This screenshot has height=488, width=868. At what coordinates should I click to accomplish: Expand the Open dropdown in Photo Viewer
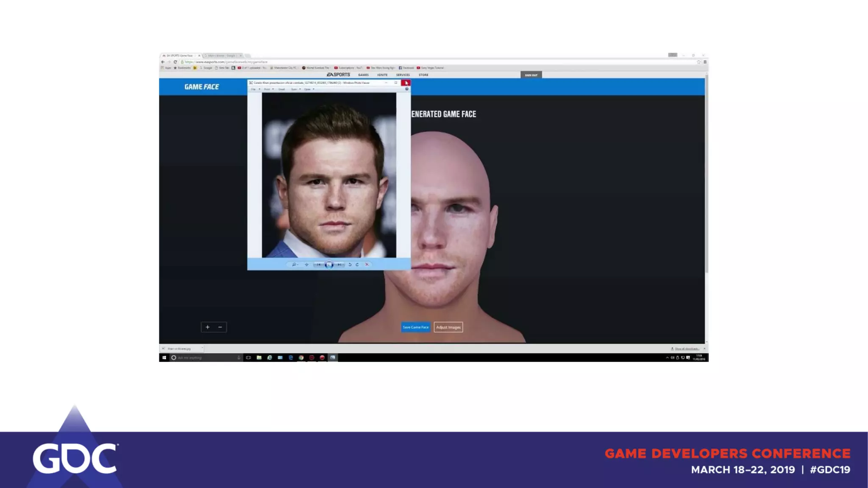[309, 89]
